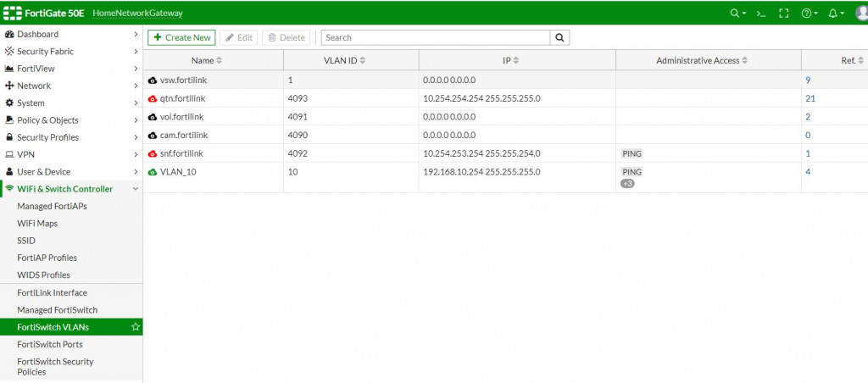Screen dimensions: 868x383
Task: Click the User & Device person icon
Action: pos(8,171)
